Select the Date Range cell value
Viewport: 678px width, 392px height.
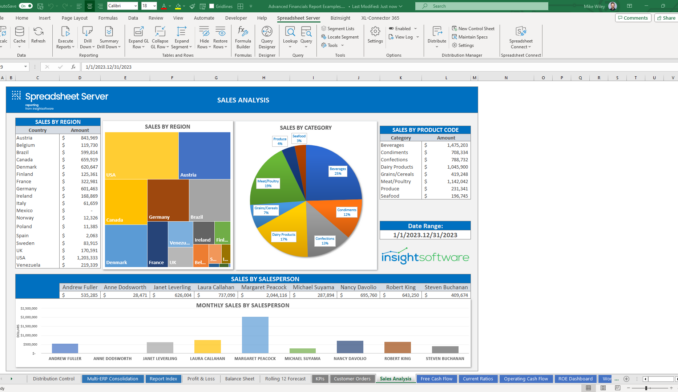(425, 235)
